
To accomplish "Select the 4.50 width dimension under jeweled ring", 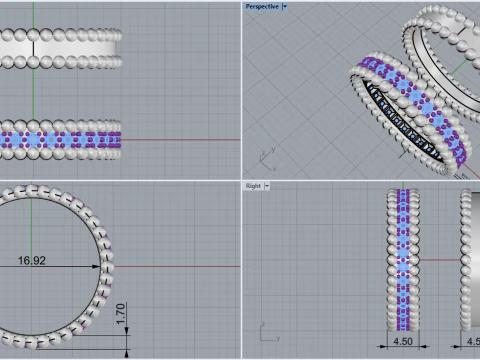I will coord(403,341).
